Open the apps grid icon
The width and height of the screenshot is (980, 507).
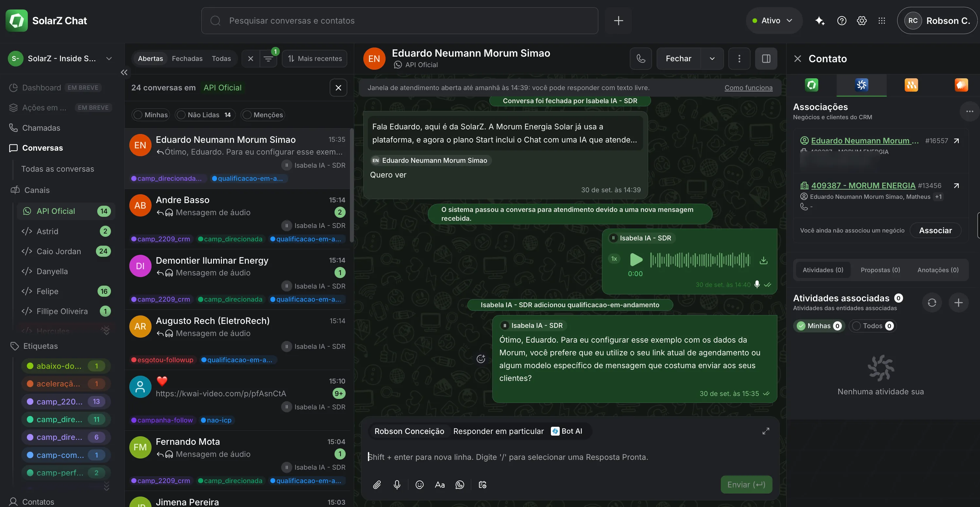pos(881,21)
